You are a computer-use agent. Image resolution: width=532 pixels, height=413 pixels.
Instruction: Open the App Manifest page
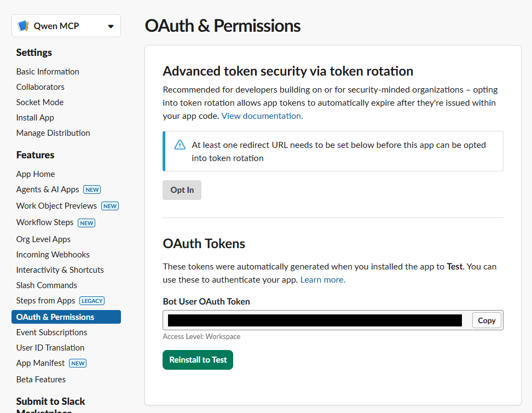point(41,363)
